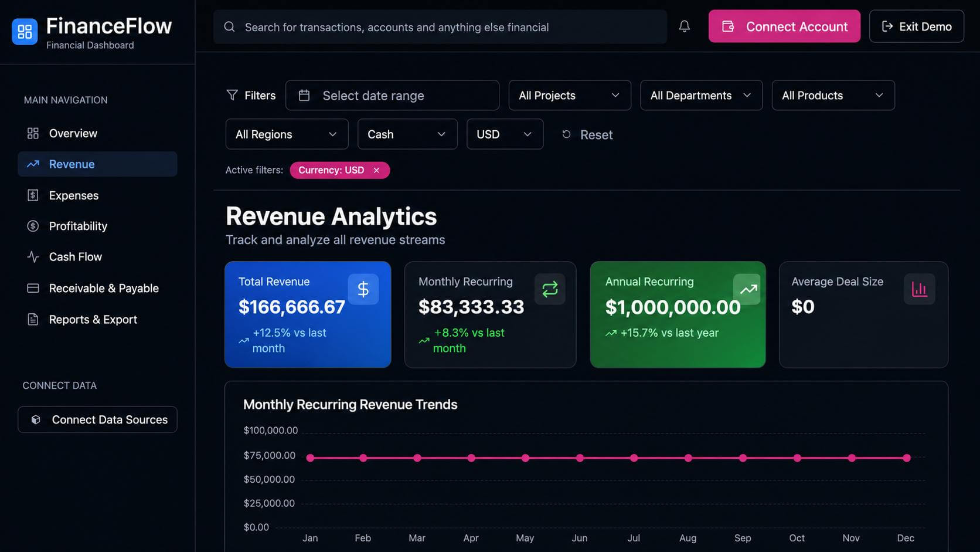Image resolution: width=980 pixels, height=552 pixels.
Task: Click the $100,000.00 axis label
Action: (x=271, y=430)
